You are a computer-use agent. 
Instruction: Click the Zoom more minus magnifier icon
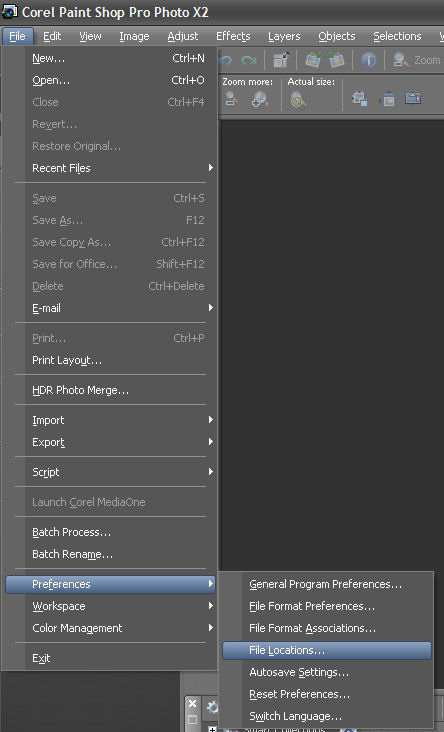click(232, 99)
